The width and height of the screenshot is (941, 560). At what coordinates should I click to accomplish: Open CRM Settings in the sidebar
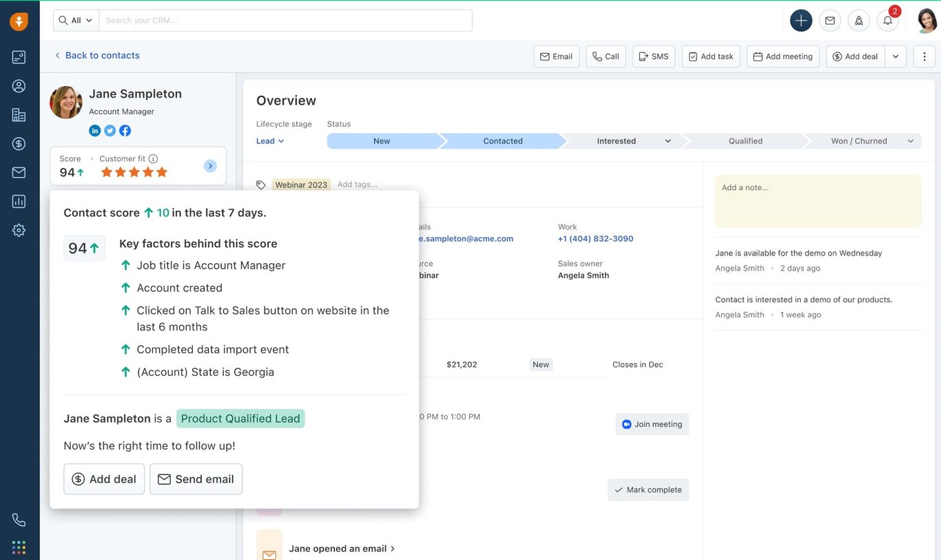click(19, 229)
